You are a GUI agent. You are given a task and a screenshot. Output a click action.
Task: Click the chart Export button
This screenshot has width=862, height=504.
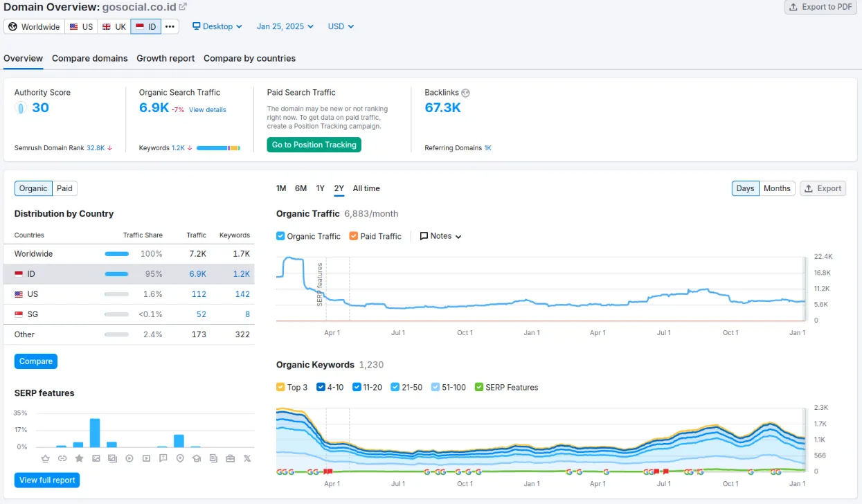click(823, 188)
